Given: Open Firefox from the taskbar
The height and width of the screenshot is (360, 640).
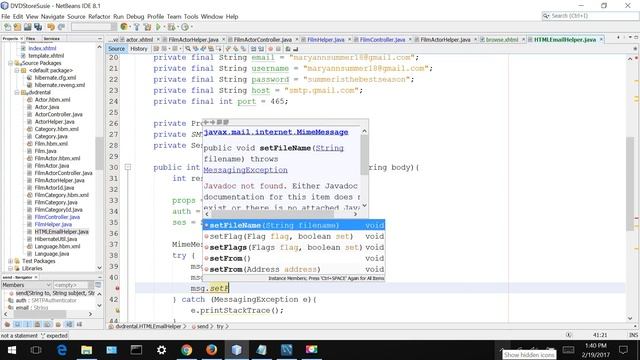Looking at the screenshot, I should pyautogui.click(x=211, y=350).
